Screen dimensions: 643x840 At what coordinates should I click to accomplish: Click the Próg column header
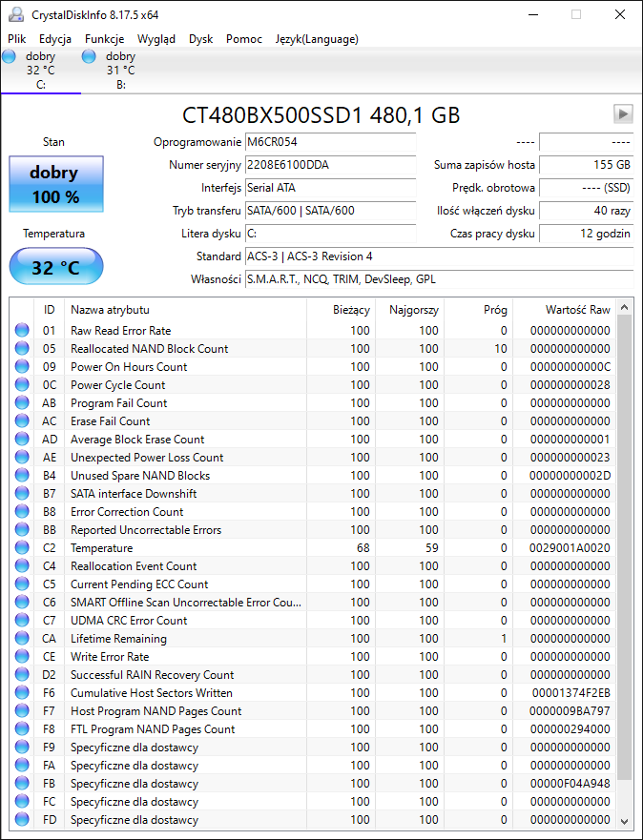coord(479,310)
